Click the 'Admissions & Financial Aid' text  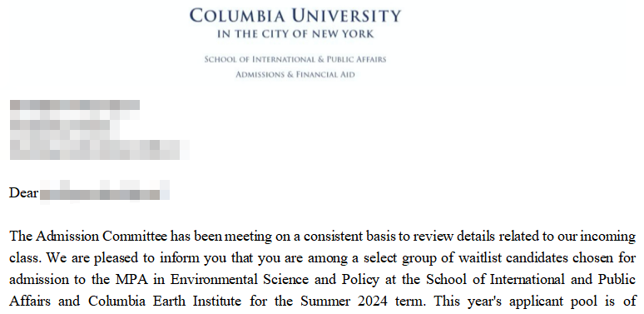pos(295,75)
